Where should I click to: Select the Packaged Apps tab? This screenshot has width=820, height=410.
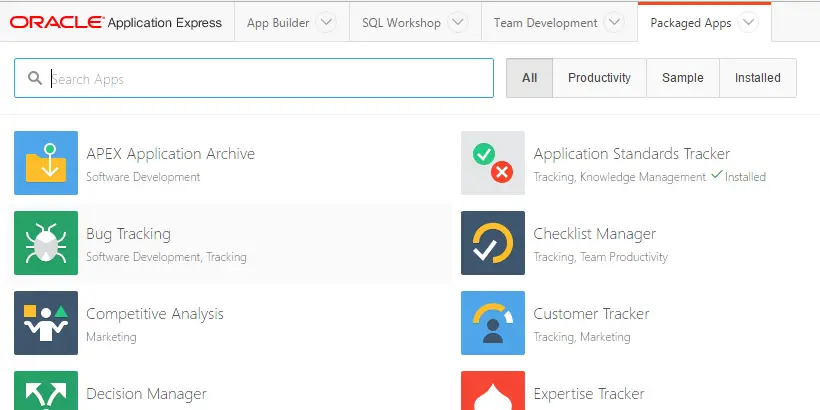coord(690,23)
